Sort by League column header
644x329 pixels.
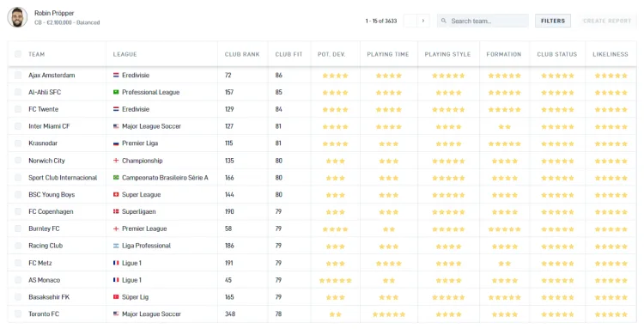click(x=125, y=54)
